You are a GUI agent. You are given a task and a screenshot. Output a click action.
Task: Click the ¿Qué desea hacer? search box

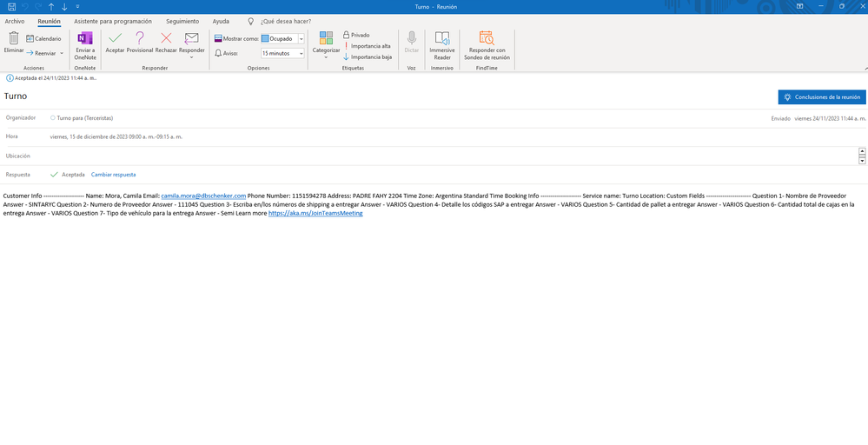tap(286, 22)
